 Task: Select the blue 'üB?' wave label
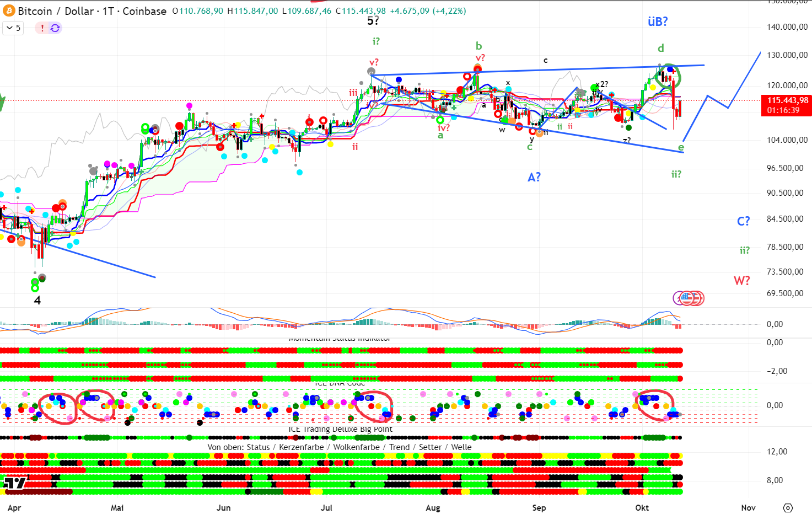pyautogui.click(x=658, y=22)
